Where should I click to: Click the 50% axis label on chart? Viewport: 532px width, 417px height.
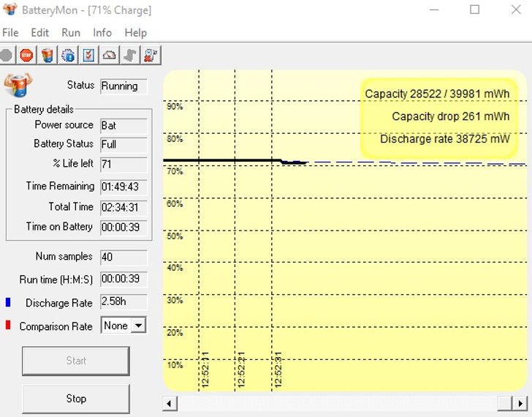pos(175,236)
